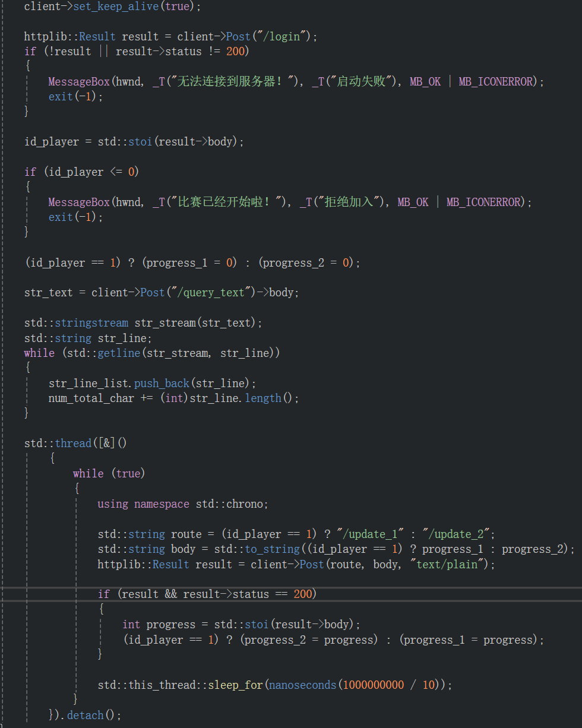Click '(progress_2 = progress)' assignment
582x728 pixels.
click(309, 640)
